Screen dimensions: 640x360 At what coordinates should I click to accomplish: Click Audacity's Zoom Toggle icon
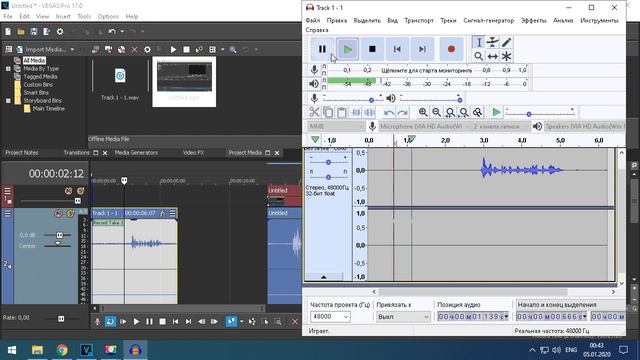[x=477, y=112]
